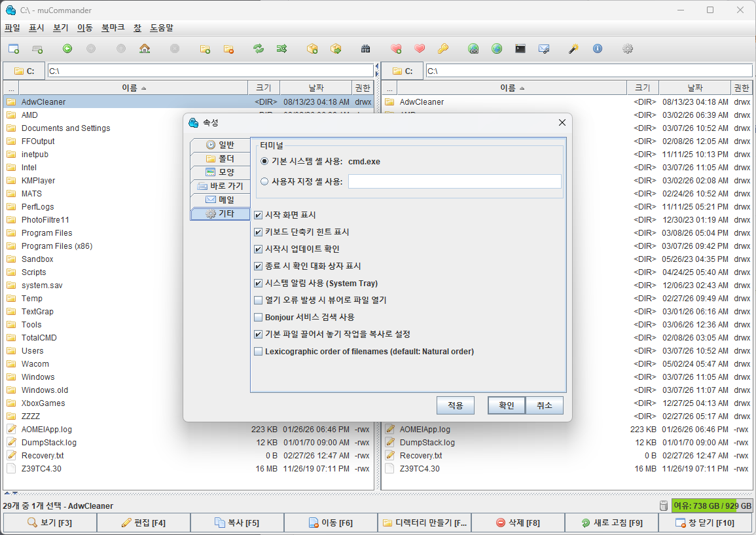756x535 pixels.
Task: Switch to 바로 가기 preferences tab
Action: [221, 186]
